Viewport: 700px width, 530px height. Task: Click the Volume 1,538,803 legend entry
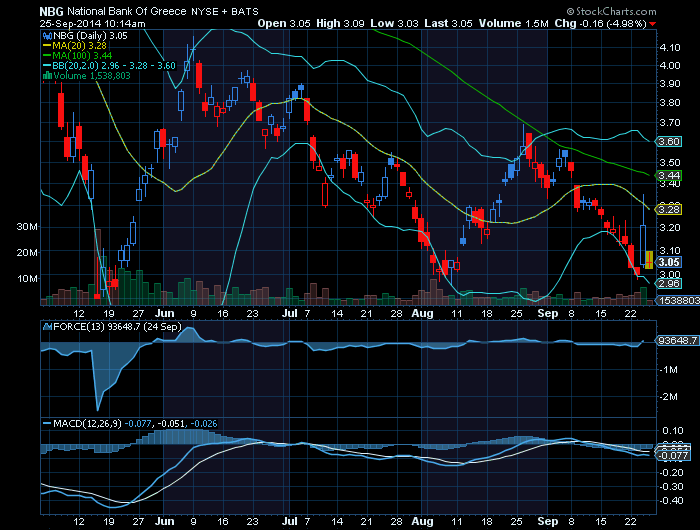pyautogui.click(x=87, y=76)
